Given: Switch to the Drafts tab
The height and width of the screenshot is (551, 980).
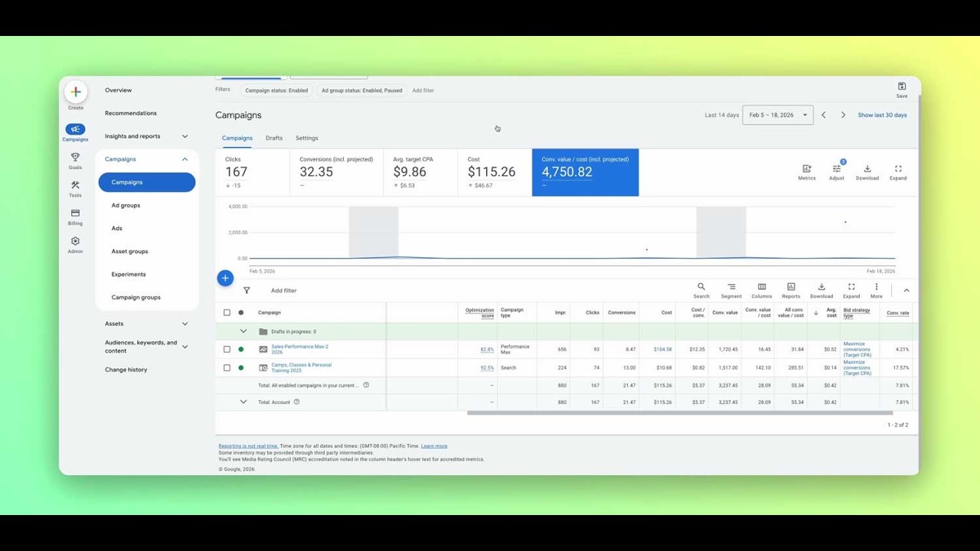Looking at the screenshot, I should (x=274, y=139).
